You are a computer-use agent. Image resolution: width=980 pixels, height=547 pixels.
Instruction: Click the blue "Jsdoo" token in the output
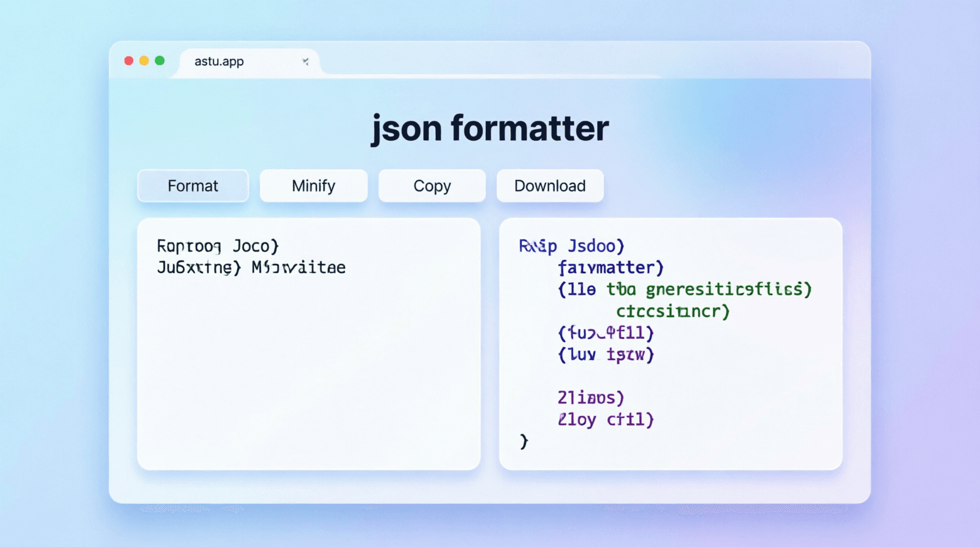(x=595, y=246)
